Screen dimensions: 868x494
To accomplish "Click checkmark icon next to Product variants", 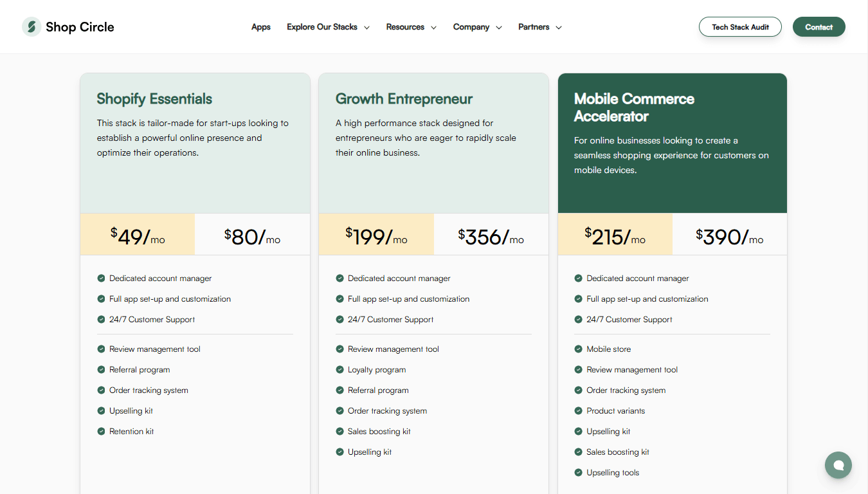I will point(578,411).
